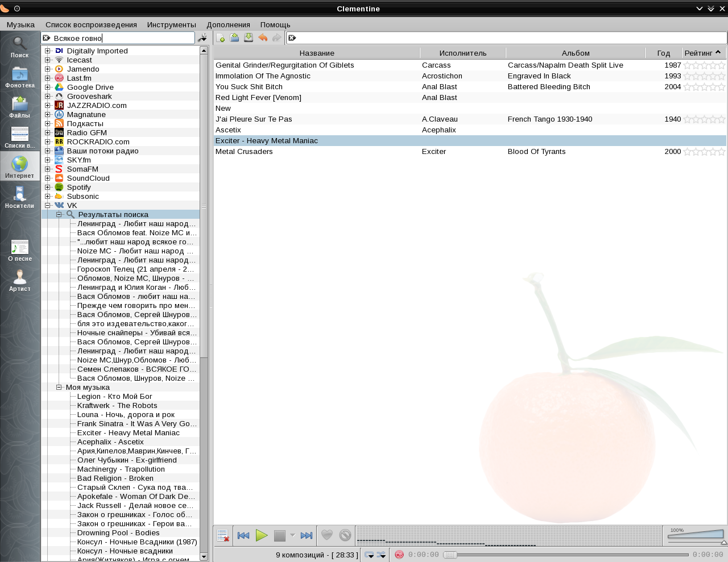Create a new playlist with the toolbar icon
This screenshot has width=728, height=562.
(x=221, y=38)
